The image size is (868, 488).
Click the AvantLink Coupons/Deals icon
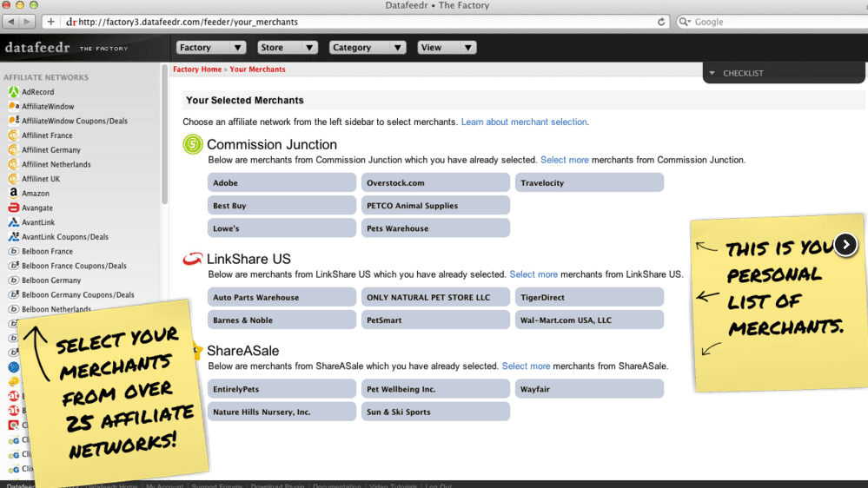(x=13, y=237)
